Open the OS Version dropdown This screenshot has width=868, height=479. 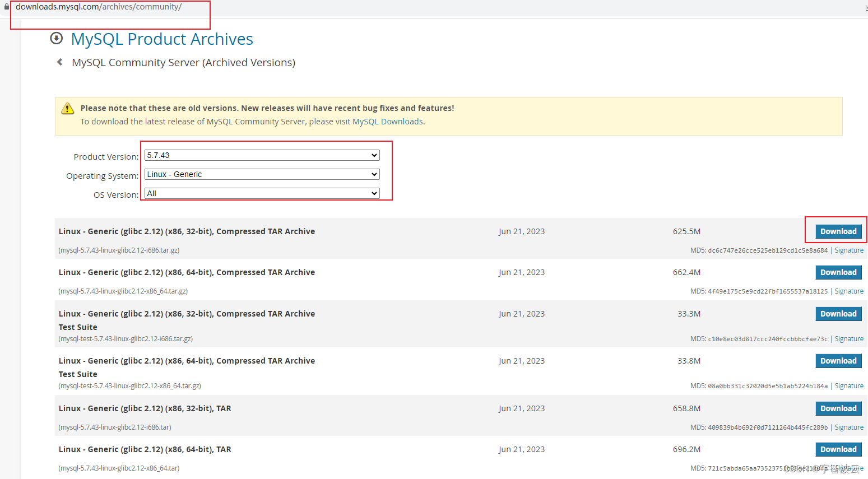tap(262, 193)
